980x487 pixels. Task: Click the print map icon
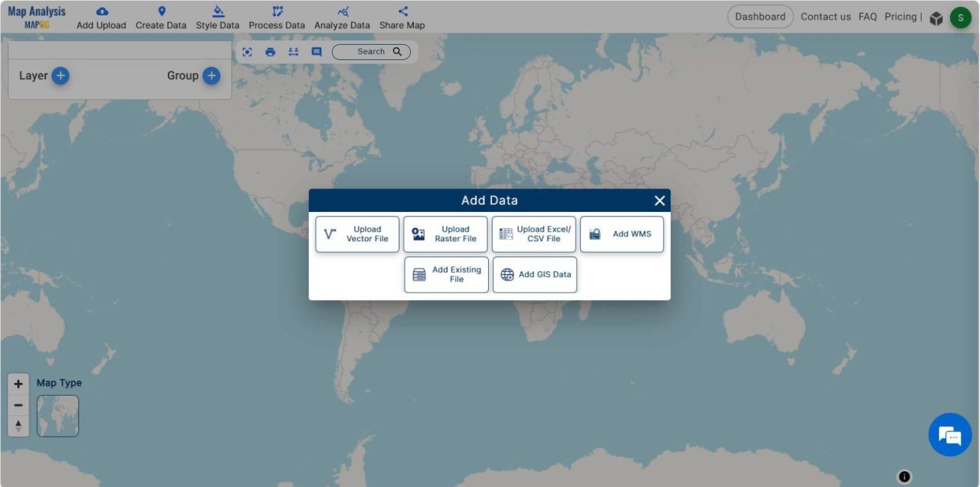pyautogui.click(x=271, y=52)
